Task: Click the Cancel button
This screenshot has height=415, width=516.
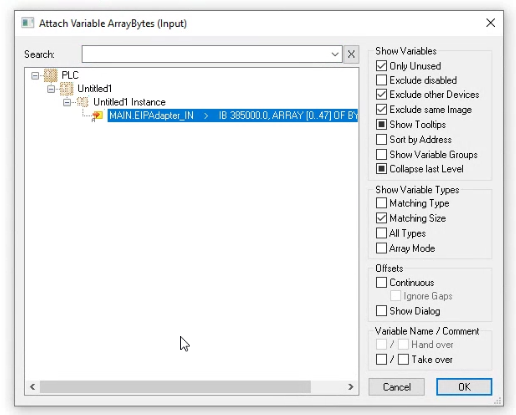Action: 397,387
